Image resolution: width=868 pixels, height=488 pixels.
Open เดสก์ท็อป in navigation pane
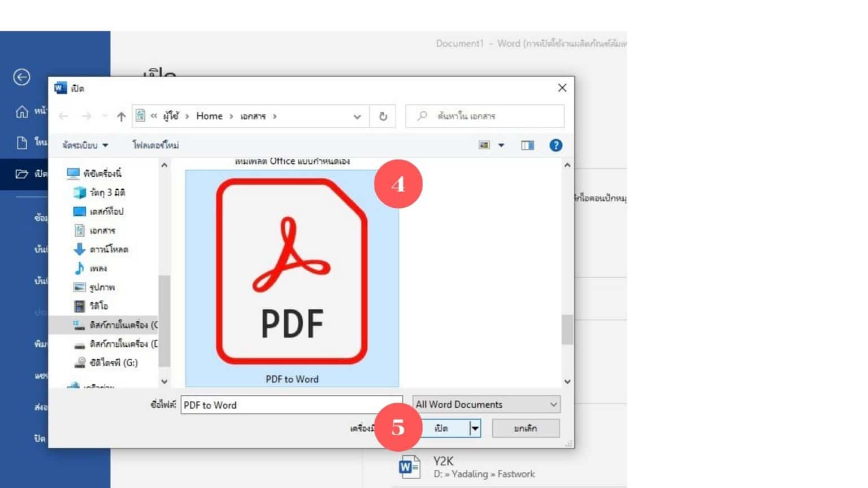pyautogui.click(x=98, y=211)
